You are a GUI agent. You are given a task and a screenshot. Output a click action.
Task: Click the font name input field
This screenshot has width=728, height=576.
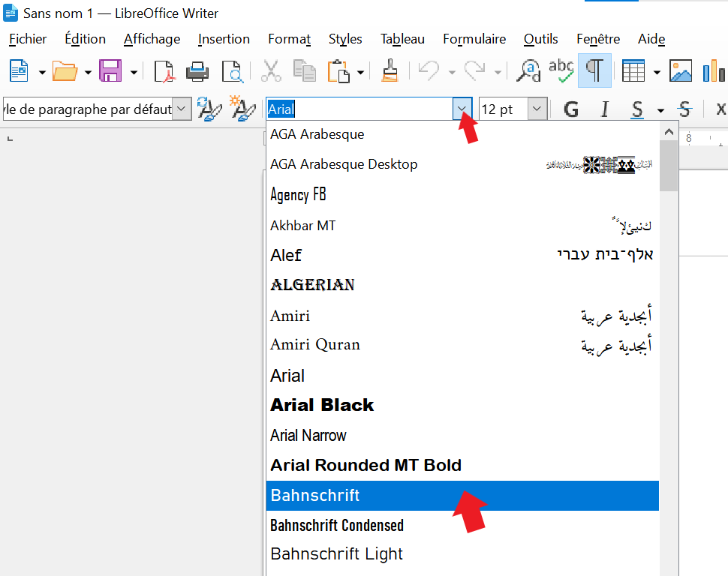(x=359, y=109)
